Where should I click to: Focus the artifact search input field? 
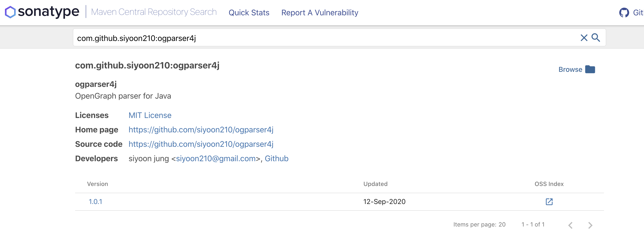pyautogui.click(x=300, y=38)
